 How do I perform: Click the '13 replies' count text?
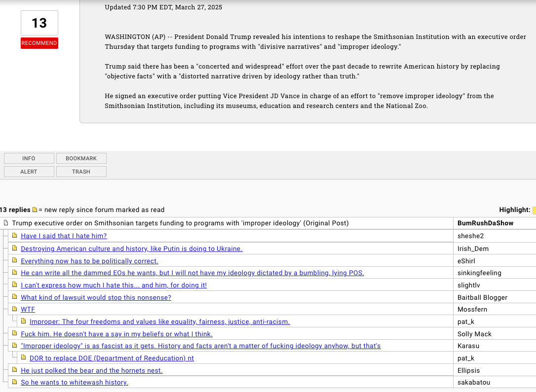pyautogui.click(x=15, y=210)
